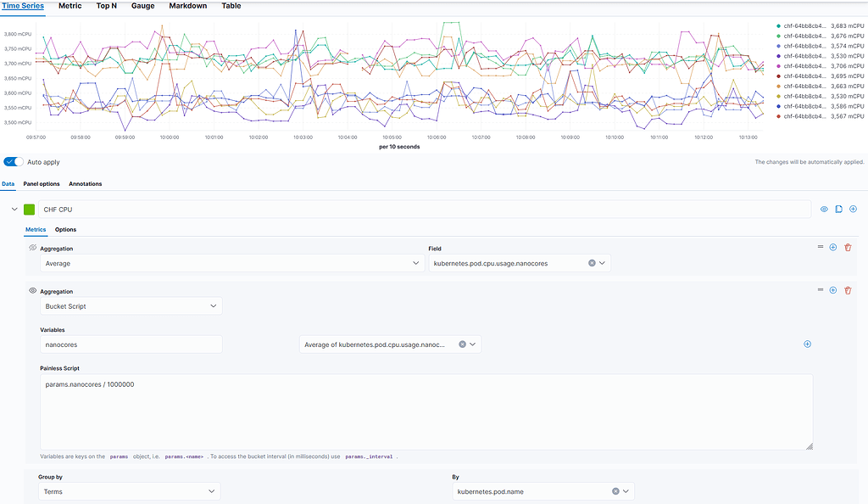
Task: Add another Bucket Script variable
Action: 807,344
